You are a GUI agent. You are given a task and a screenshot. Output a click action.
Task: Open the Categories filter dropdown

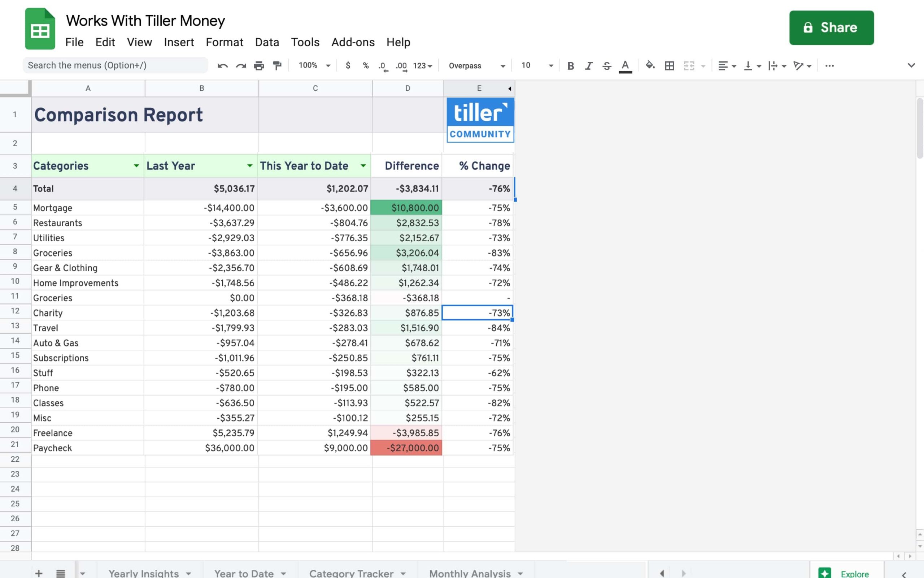click(136, 165)
